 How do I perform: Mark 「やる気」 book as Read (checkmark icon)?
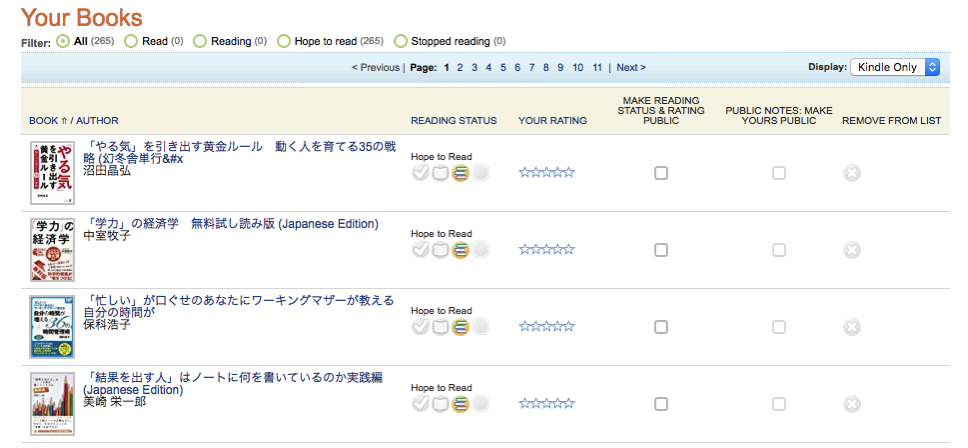(420, 173)
